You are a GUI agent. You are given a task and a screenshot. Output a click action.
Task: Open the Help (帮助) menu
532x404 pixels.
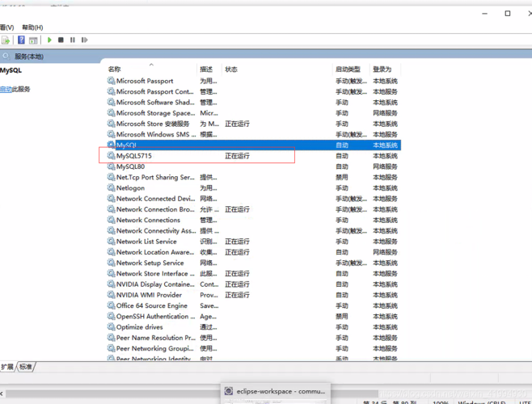click(32, 27)
